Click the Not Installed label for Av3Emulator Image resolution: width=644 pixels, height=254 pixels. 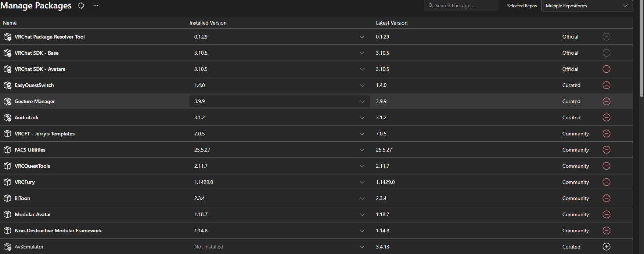point(209,247)
